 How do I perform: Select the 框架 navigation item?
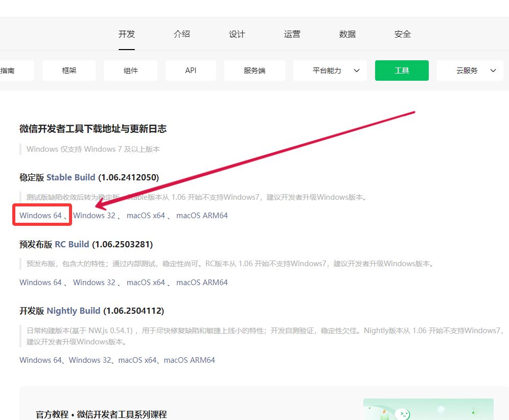(x=68, y=70)
